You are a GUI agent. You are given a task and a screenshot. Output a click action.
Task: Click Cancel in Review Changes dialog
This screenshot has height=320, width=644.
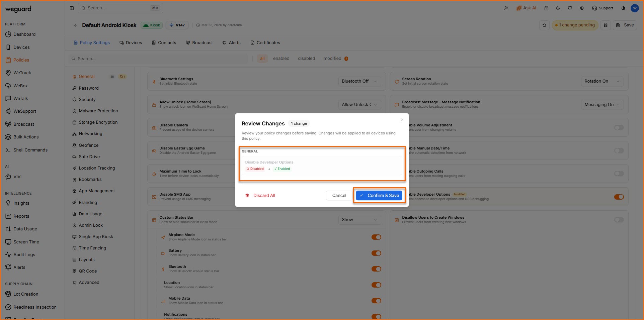(339, 196)
